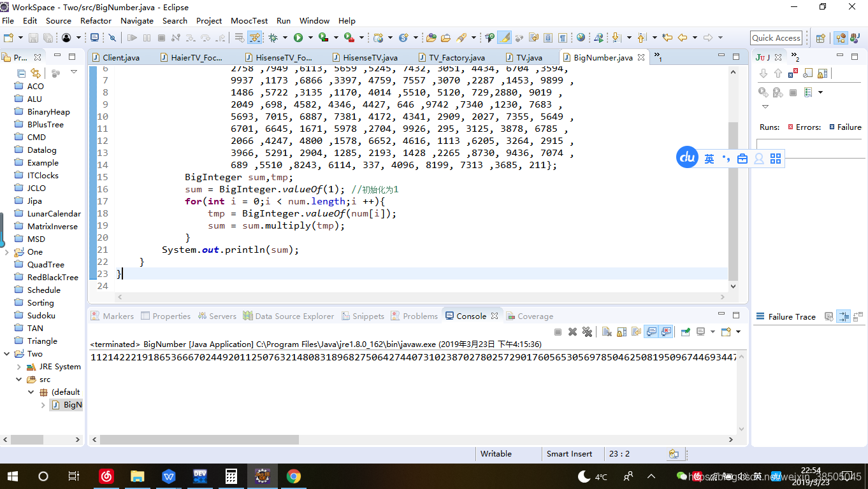Open the New wizard dropdown arrow

click(20, 38)
